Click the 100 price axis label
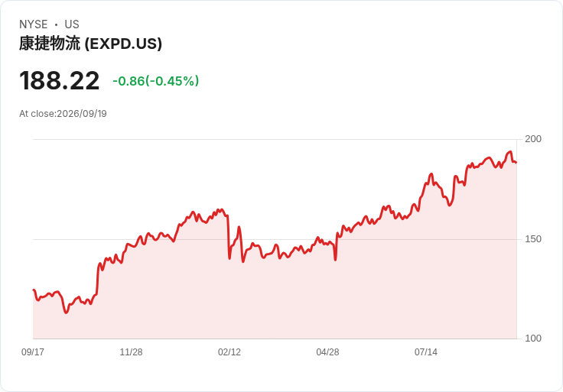Image resolution: width=563 pixels, height=392 pixels. [533, 339]
